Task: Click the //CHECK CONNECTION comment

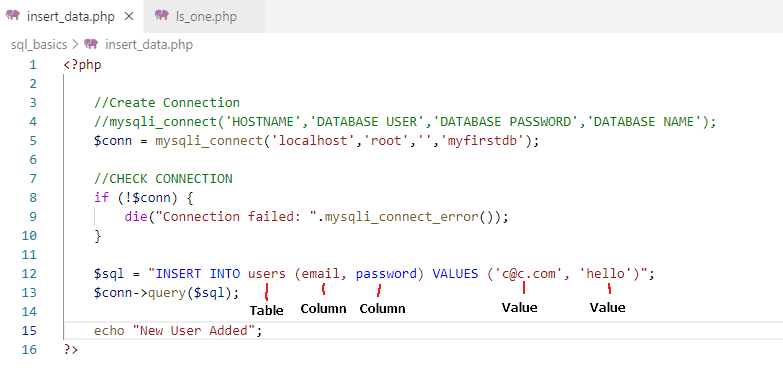Action: [x=163, y=179]
